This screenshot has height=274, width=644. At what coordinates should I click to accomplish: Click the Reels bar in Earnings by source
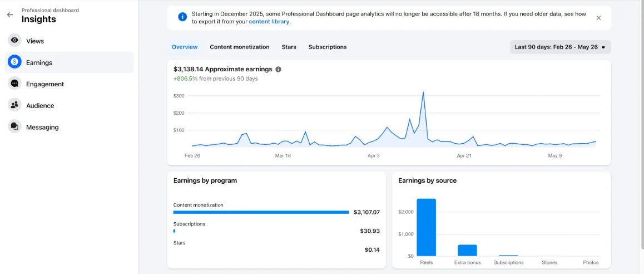[x=427, y=228]
